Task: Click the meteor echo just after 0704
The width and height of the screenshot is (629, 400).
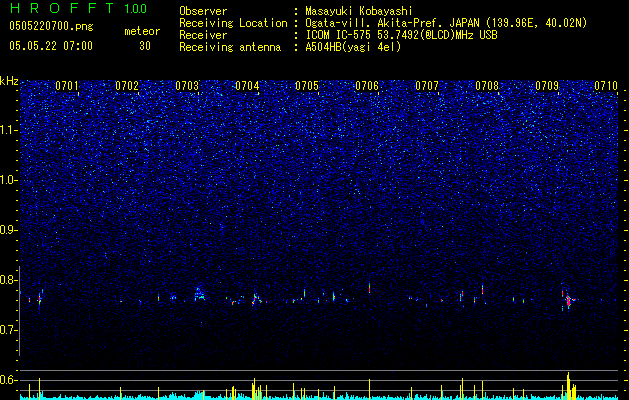Action: [x=256, y=299]
